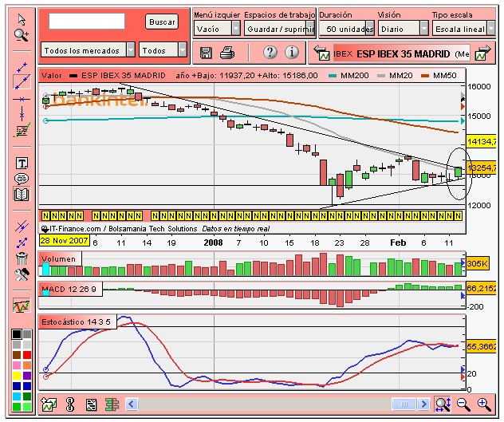Screen dimensions: 504x422
Task: Click the Buscar button
Action: tap(162, 22)
